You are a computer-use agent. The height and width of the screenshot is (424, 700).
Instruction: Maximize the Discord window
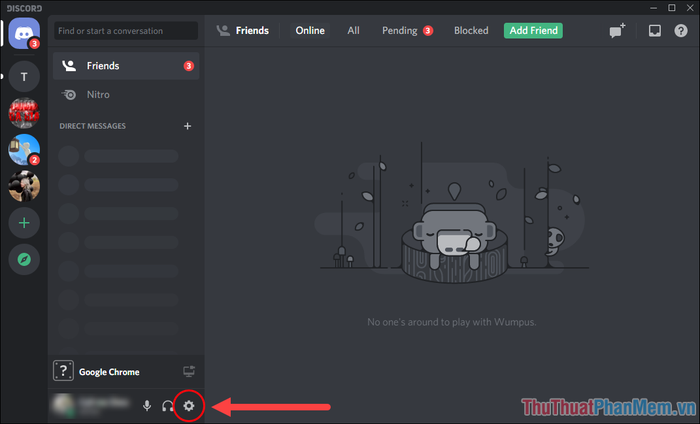click(672, 8)
